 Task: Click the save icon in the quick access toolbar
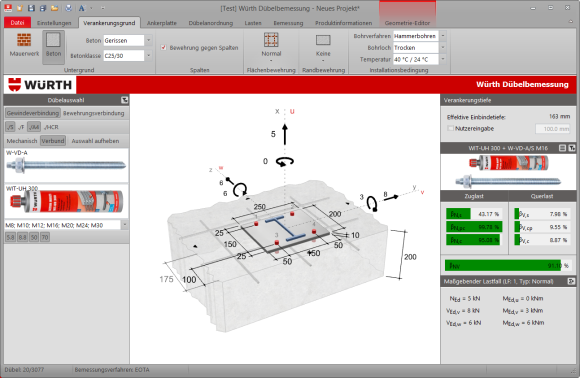pyautogui.click(x=31, y=8)
